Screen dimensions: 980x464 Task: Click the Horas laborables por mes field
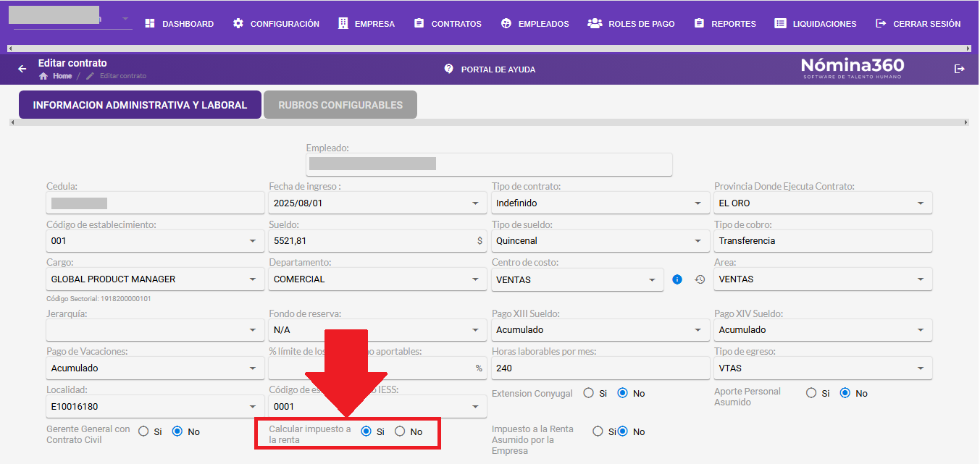600,368
